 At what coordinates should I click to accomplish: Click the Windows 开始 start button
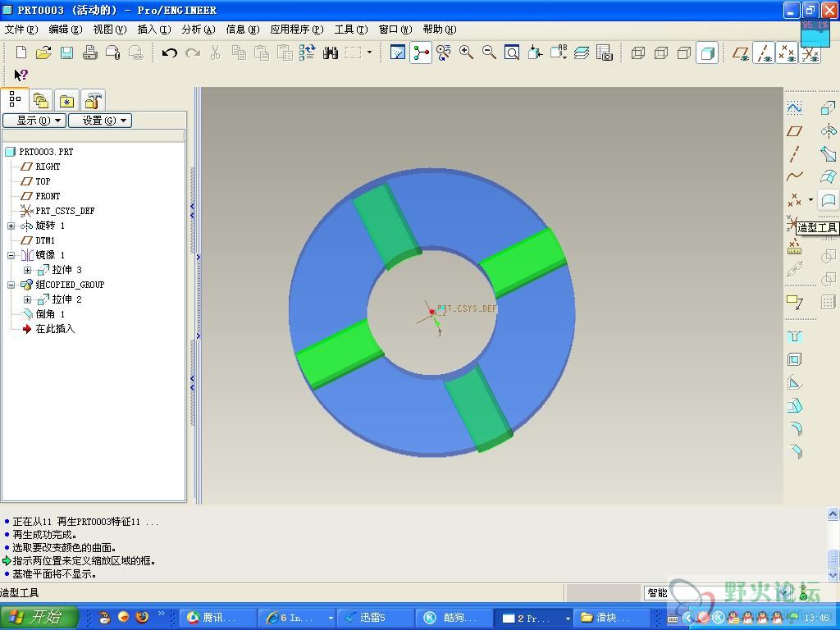39,617
